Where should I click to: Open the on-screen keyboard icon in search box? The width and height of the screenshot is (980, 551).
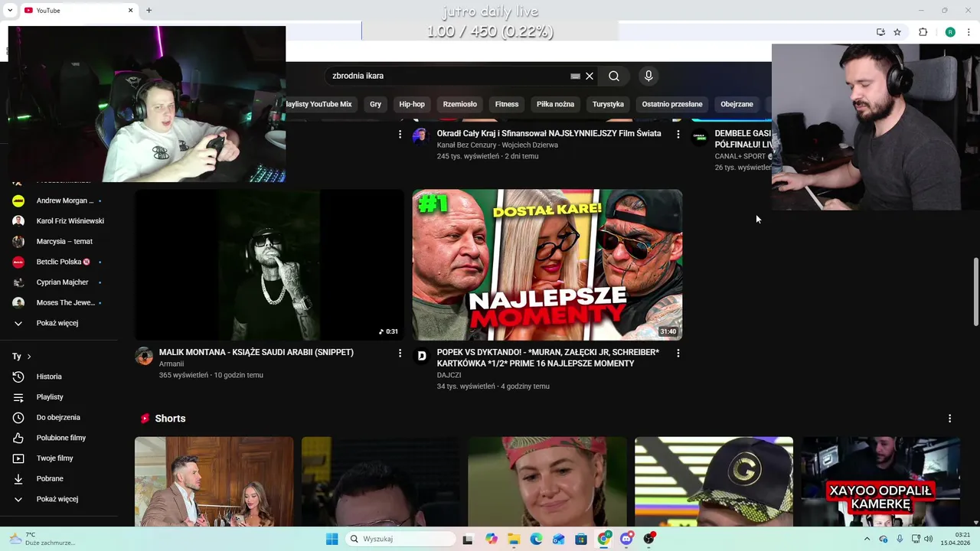click(575, 76)
